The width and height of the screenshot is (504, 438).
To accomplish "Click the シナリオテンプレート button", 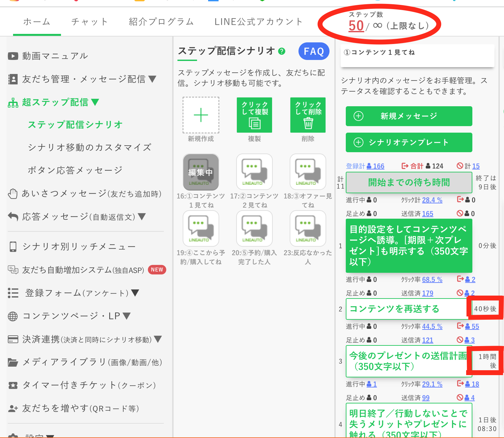I will tap(409, 142).
